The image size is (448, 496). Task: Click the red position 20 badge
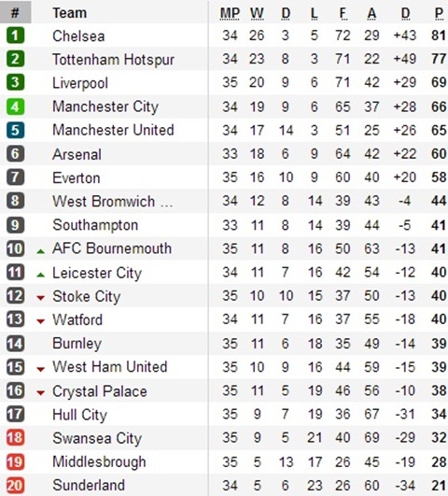pyautogui.click(x=15, y=485)
